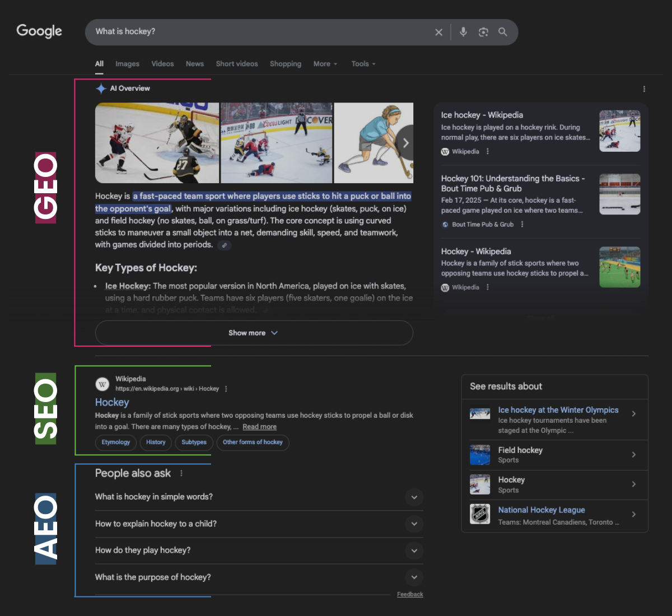Screen dimensions: 672x616
Task: Click the Read more link
Action: point(259,427)
